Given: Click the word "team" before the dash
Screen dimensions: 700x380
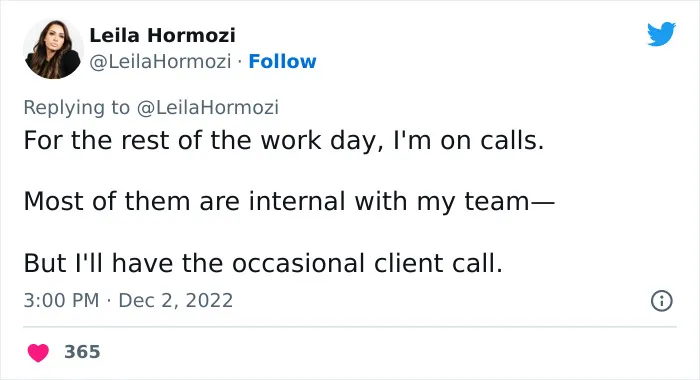Looking at the screenshot, I should (x=497, y=201).
